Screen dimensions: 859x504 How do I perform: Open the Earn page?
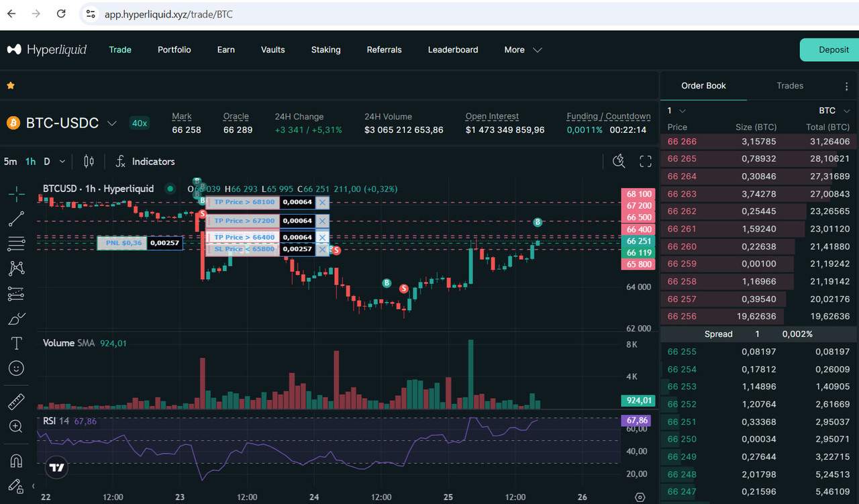(x=226, y=50)
